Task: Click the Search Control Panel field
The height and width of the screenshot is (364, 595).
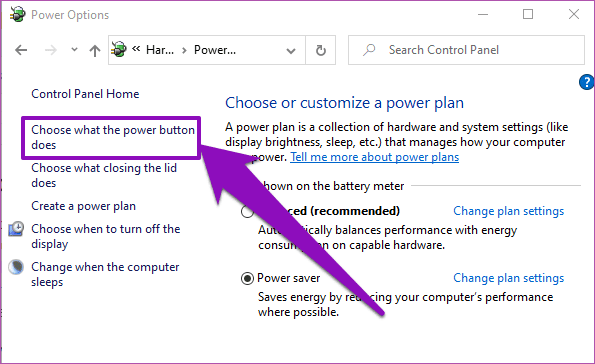Action: (466, 50)
